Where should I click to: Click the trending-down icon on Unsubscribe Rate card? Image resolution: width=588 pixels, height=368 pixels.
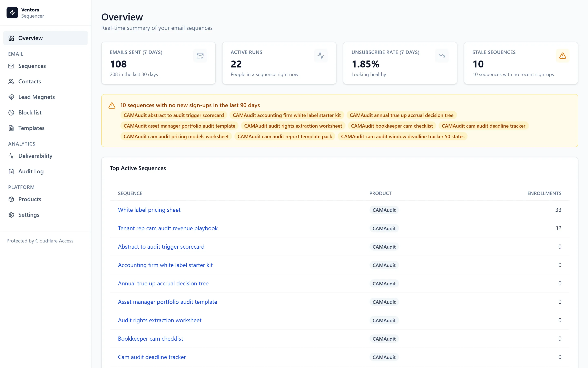coord(442,56)
